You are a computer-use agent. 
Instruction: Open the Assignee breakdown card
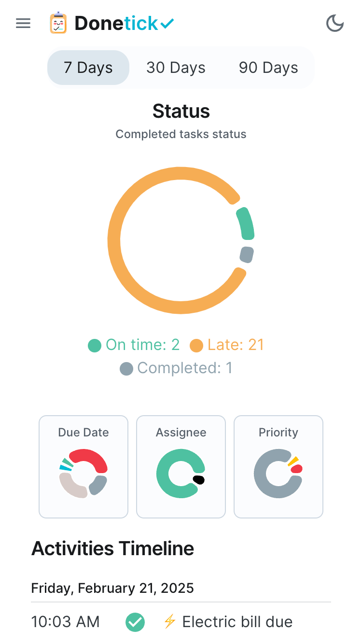(x=181, y=466)
